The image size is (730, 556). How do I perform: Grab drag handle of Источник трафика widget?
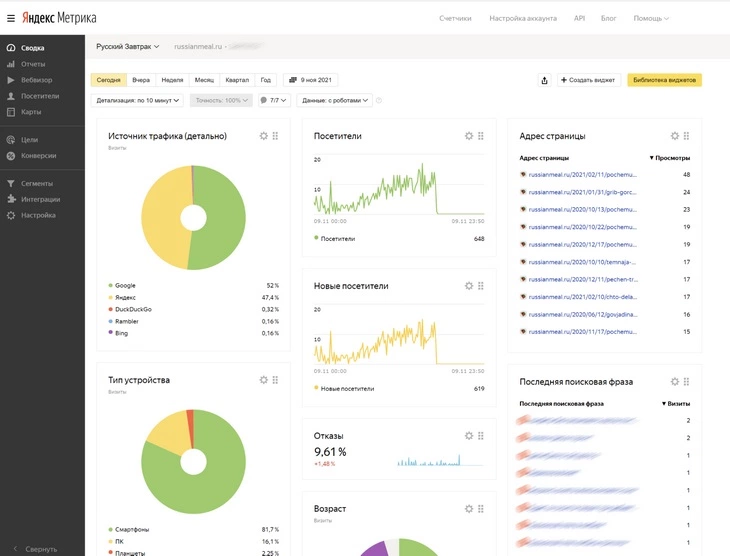pos(275,136)
